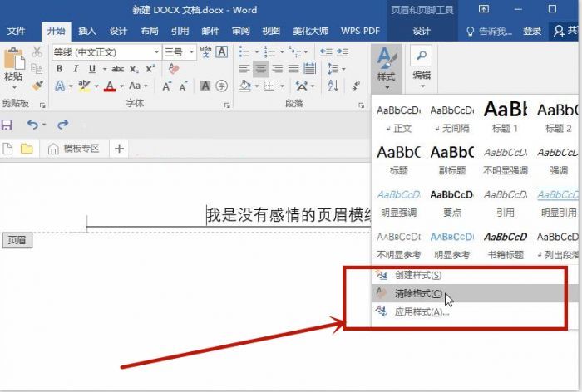This screenshot has height=392, width=582.
Task: Select 清除格式(C) menu entry
Action: (476, 293)
